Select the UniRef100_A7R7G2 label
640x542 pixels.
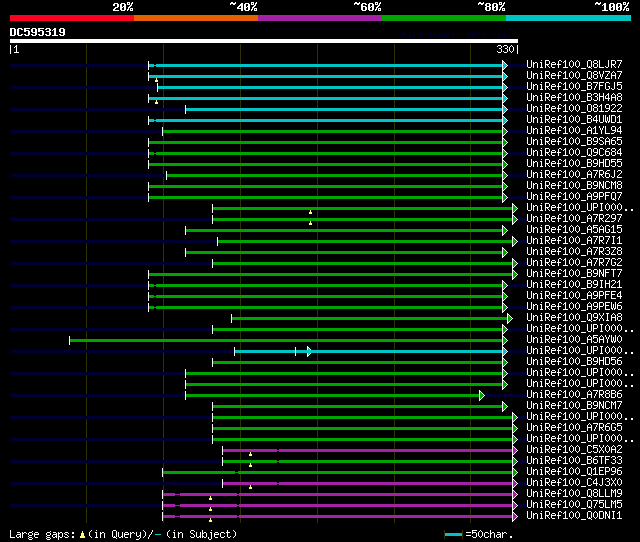[574, 263]
